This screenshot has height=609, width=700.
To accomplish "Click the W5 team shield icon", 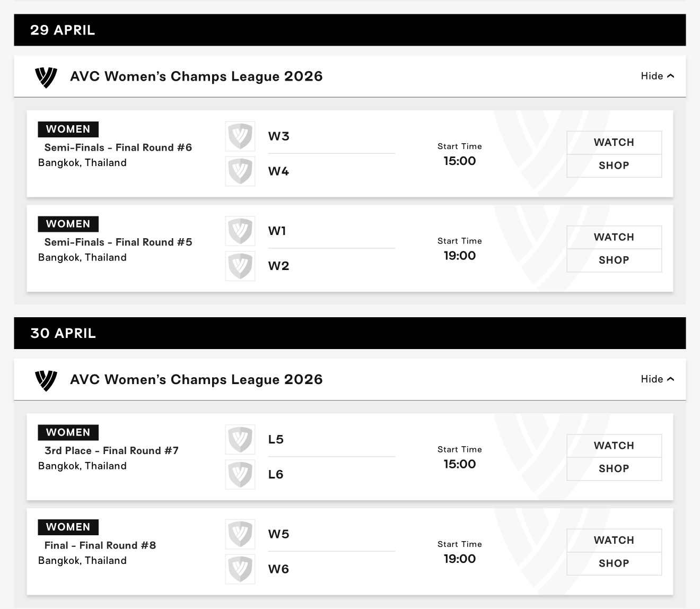I will (x=240, y=534).
